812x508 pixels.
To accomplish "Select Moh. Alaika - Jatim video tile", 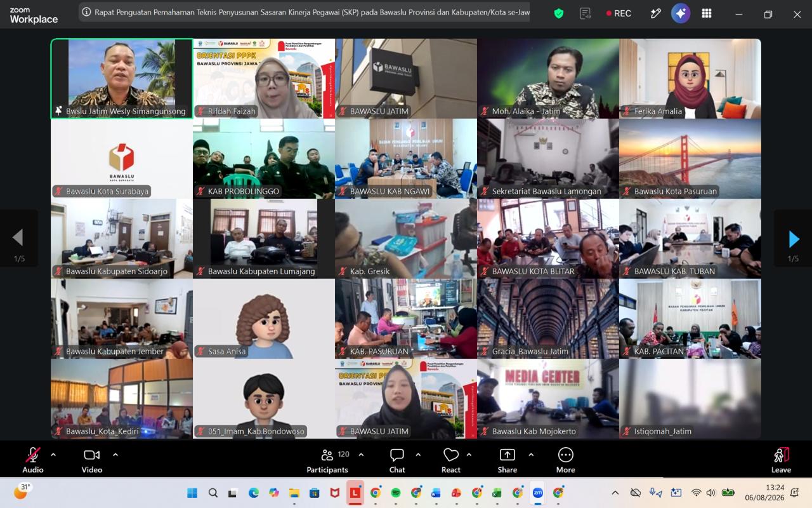I will [x=548, y=79].
